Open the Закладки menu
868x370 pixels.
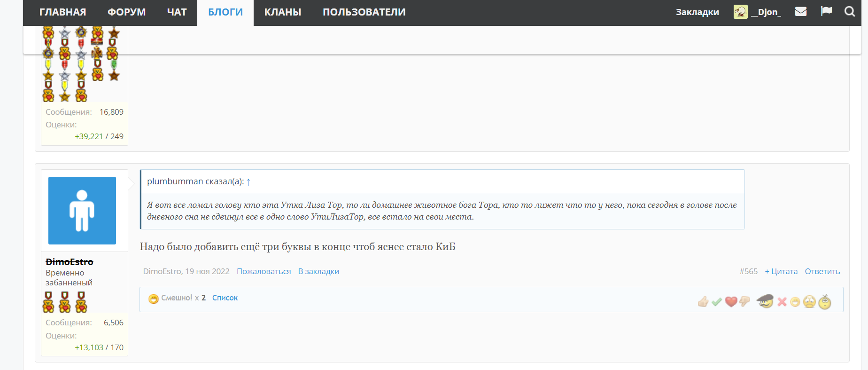coord(697,12)
